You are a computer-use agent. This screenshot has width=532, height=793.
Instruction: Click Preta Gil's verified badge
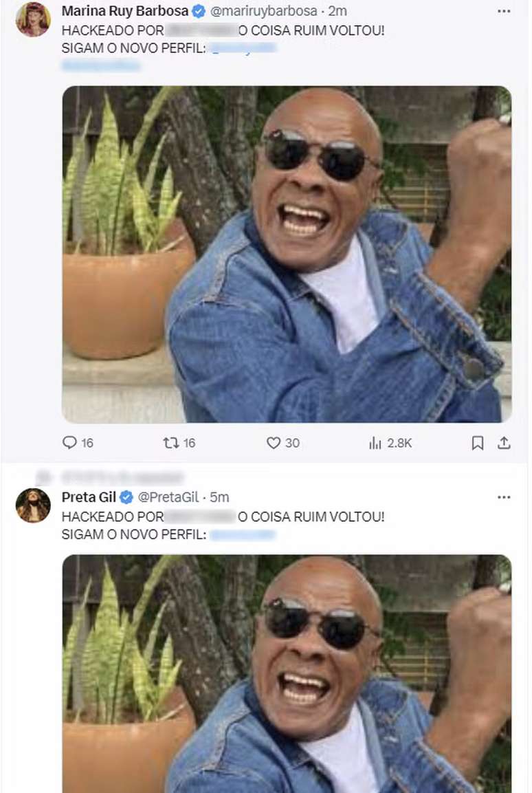click(127, 497)
